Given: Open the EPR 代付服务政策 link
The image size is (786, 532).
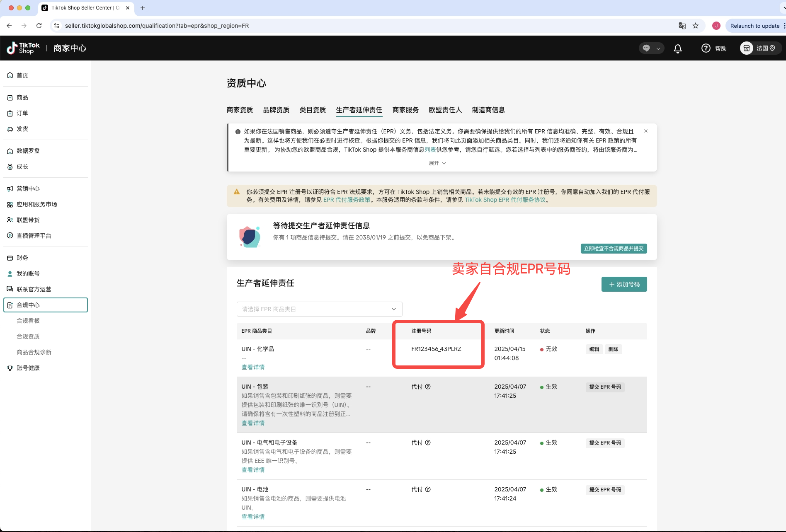Looking at the screenshot, I should pos(347,200).
